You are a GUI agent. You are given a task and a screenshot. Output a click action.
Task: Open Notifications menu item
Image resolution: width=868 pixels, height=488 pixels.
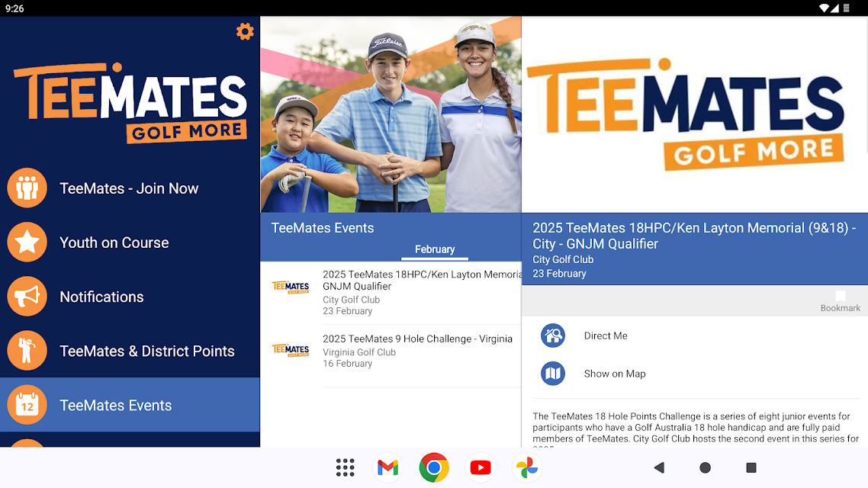pyautogui.click(x=130, y=297)
